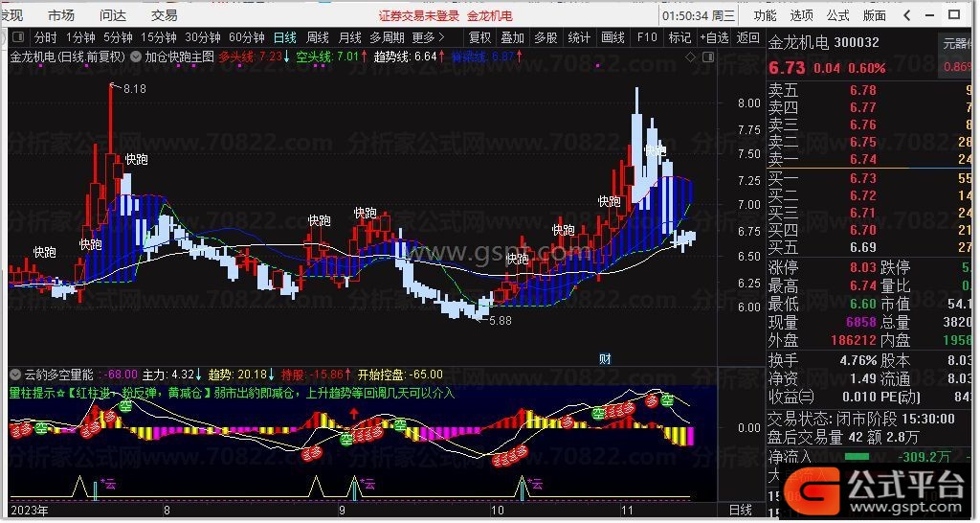Click the green 净流入 bar indicator

click(857, 457)
